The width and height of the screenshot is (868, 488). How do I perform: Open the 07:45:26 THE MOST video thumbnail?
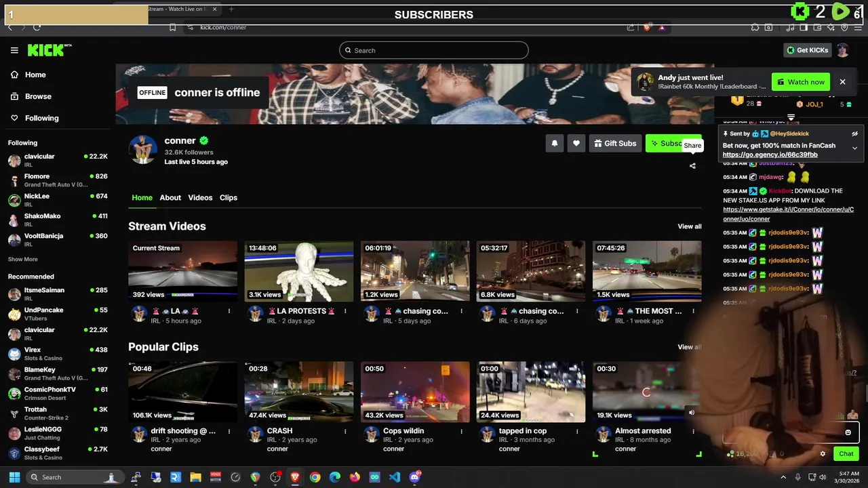click(647, 271)
